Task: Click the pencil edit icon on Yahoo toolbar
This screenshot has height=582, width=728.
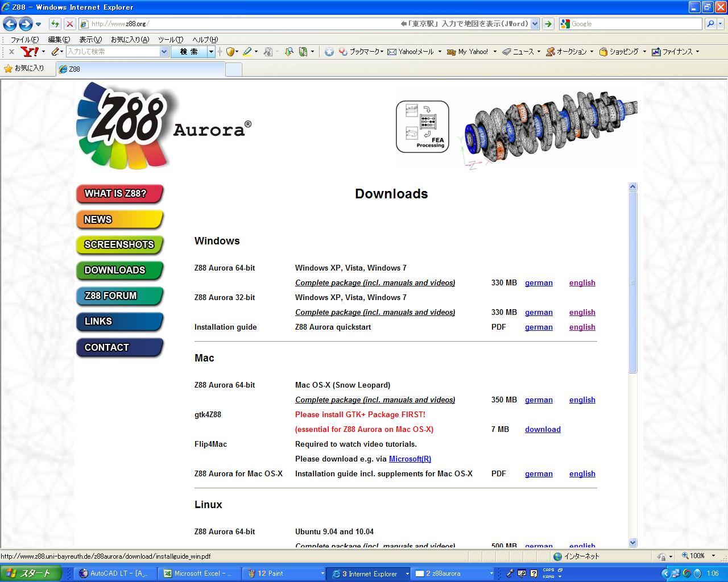Action: click(x=55, y=52)
